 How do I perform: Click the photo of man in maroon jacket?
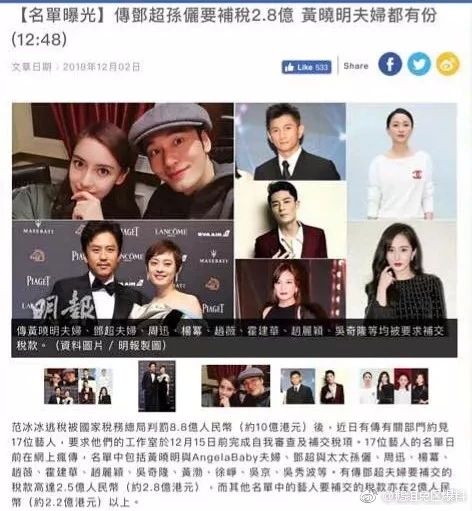coord(291,220)
